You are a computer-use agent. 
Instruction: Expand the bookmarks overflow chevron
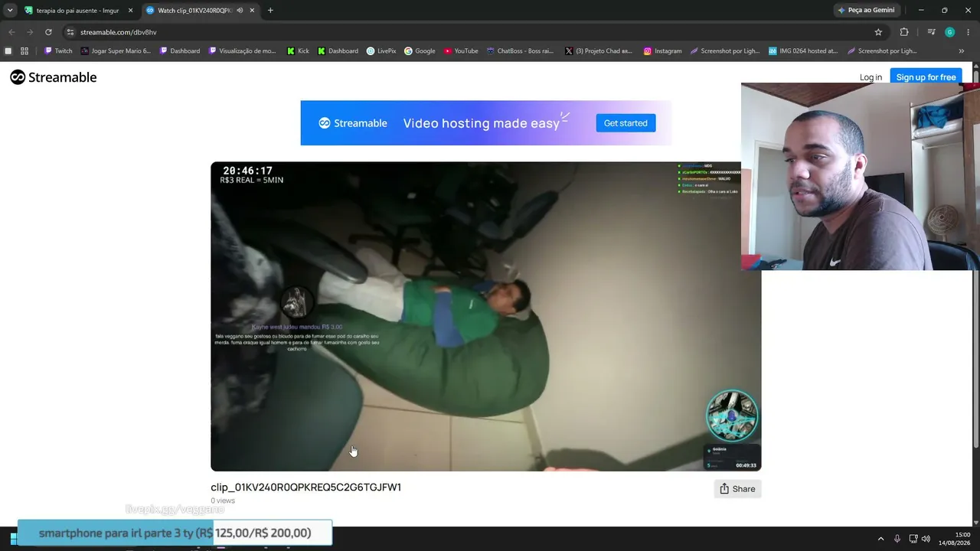(962, 51)
